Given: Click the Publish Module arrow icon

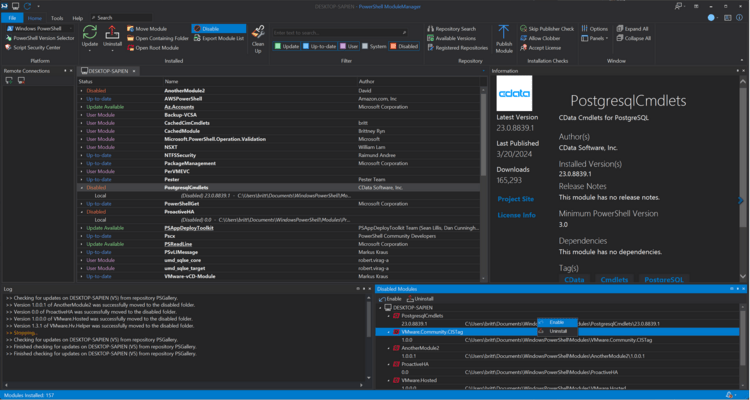Looking at the screenshot, I should [x=504, y=32].
